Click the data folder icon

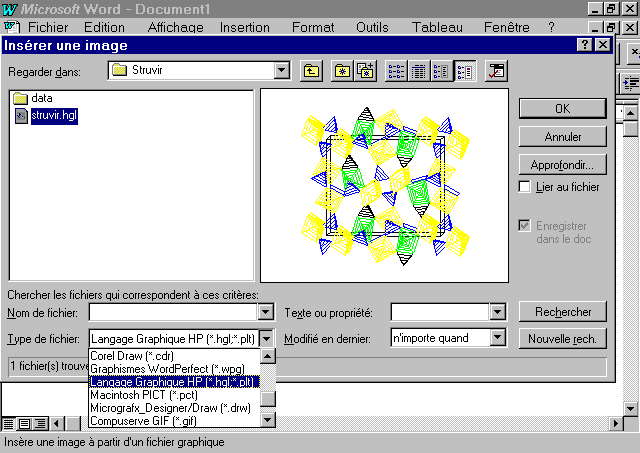[20, 98]
